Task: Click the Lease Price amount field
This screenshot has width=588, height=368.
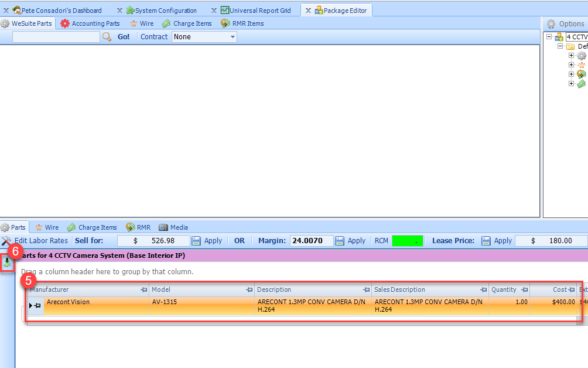Action: (551, 241)
